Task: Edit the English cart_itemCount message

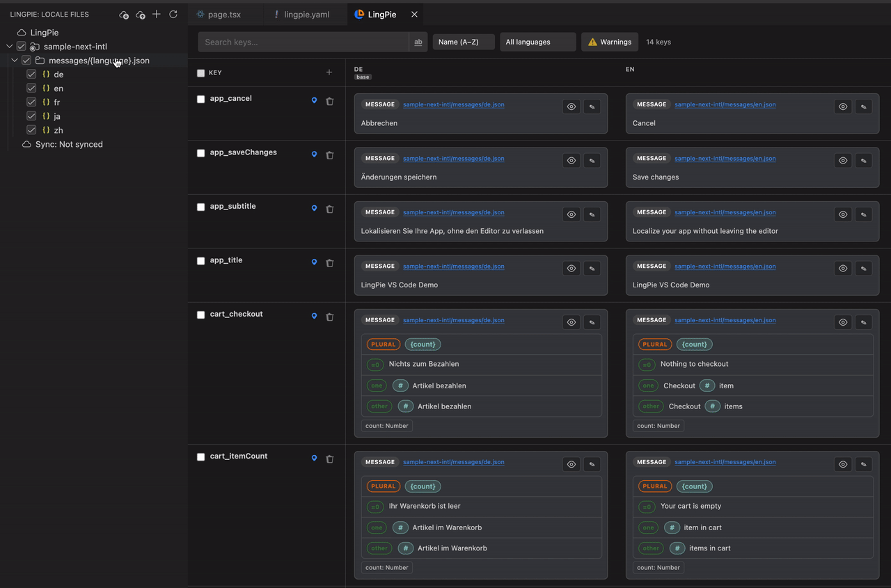Action: [x=863, y=464]
